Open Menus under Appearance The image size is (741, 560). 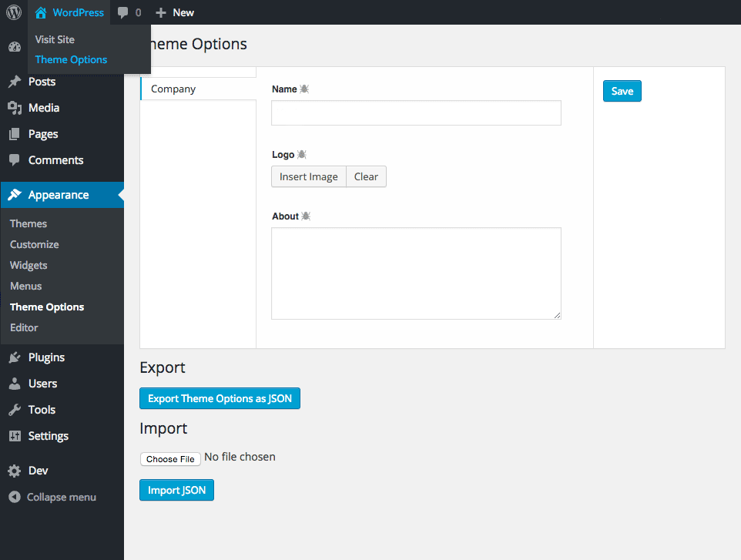coord(26,286)
